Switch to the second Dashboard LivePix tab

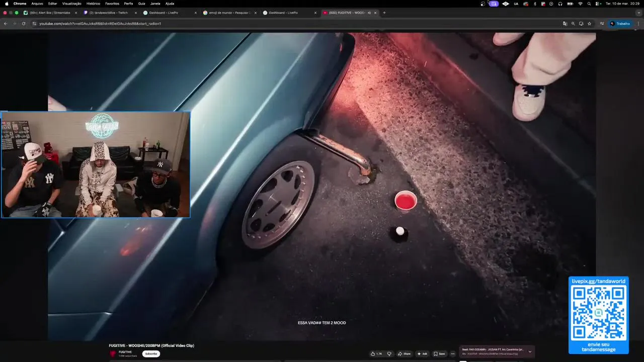(x=290, y=13)
